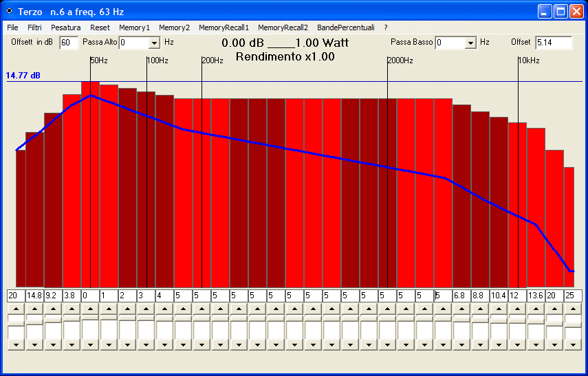Image resolution: width=588 pixels, height=376 pixels.
Task: Open the MemoryRecall2 menu
Action: pyautogui.click(x=283, y=27)
